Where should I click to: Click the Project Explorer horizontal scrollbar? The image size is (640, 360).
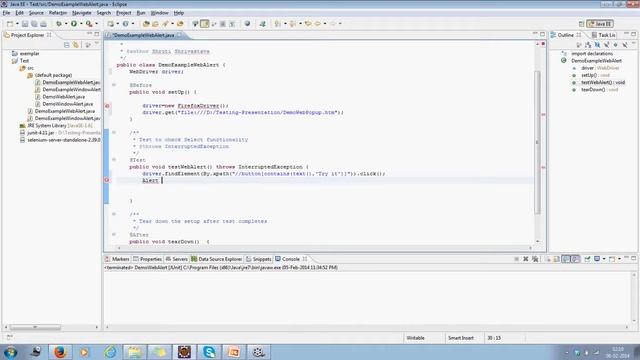35,327
